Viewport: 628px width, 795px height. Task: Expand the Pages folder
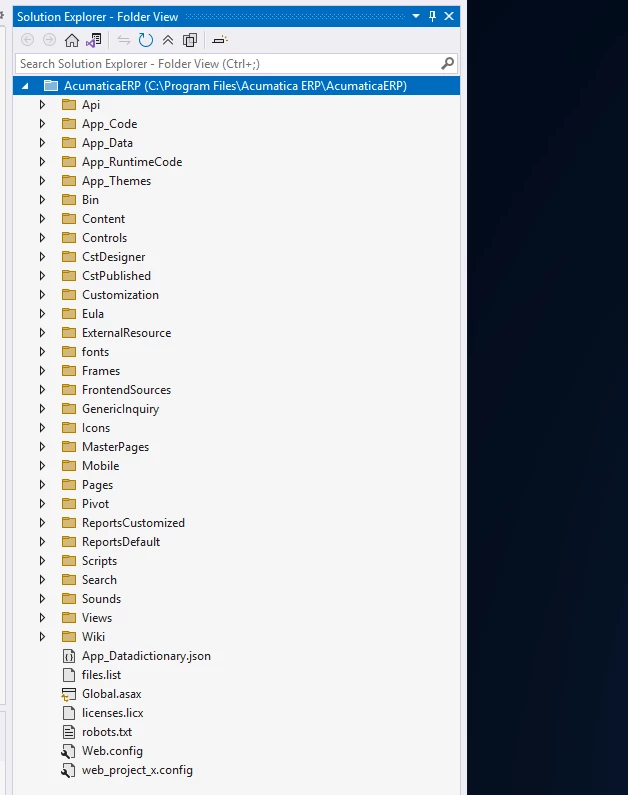coord(43,485)
